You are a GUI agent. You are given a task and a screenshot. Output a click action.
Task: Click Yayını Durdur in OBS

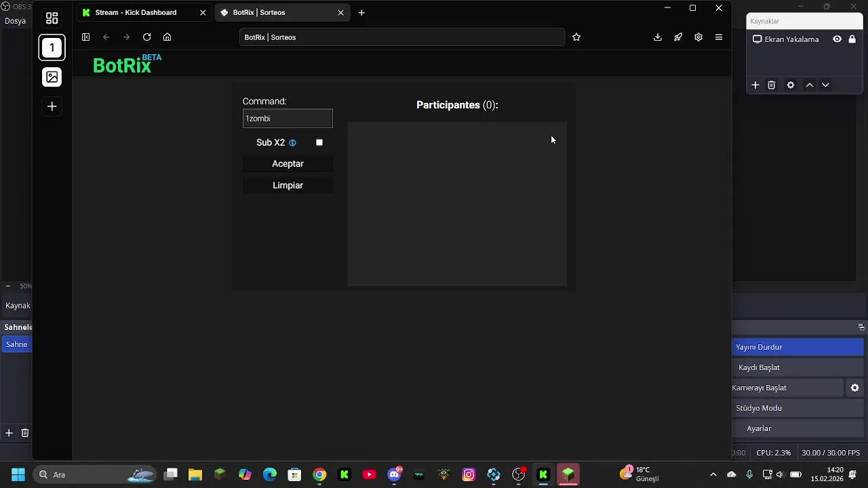tap(798, 347)
